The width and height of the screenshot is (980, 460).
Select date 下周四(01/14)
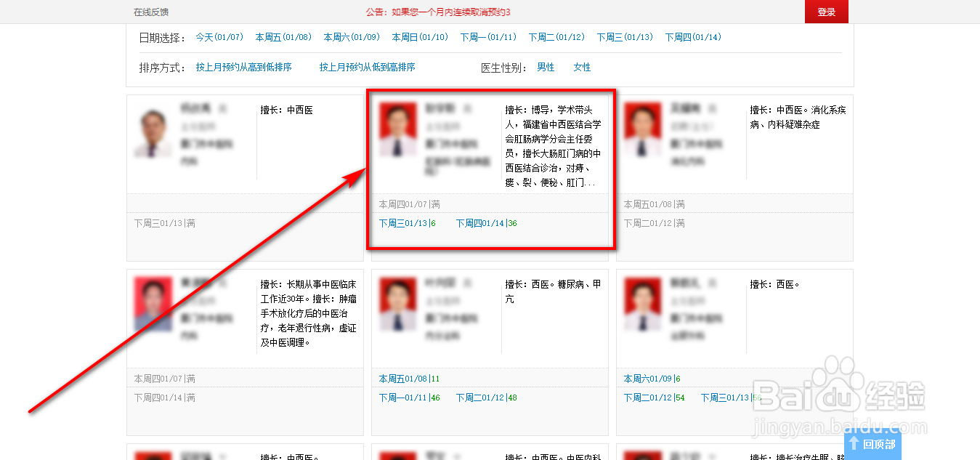[x=693, y=37]
